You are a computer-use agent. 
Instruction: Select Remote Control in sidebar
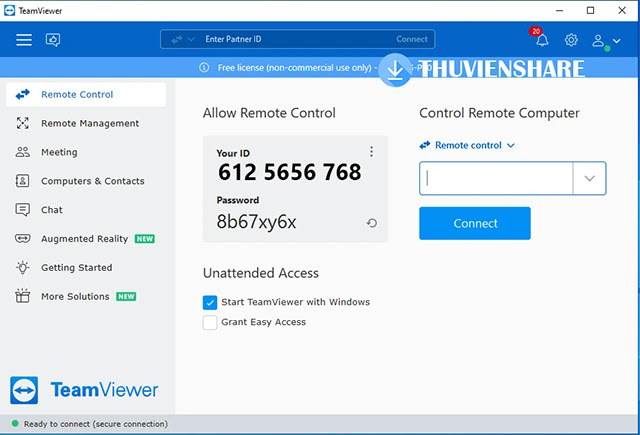coord(86,95)
